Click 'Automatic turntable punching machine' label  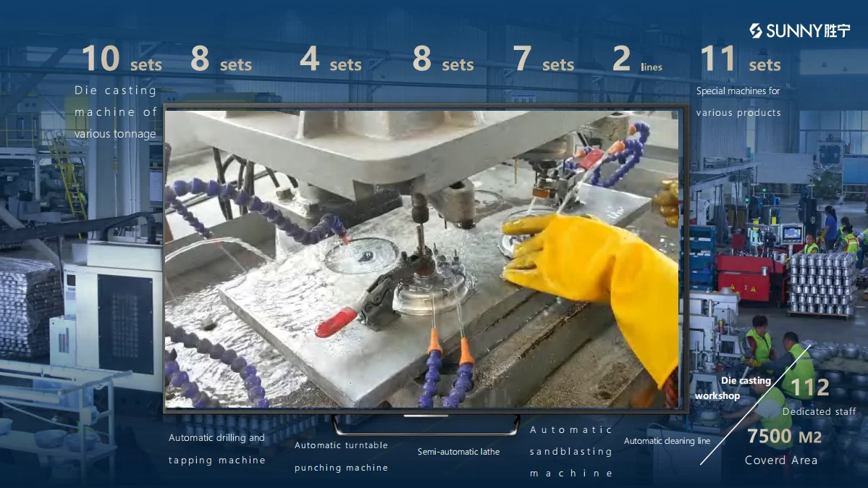click(x=341, y=456)
